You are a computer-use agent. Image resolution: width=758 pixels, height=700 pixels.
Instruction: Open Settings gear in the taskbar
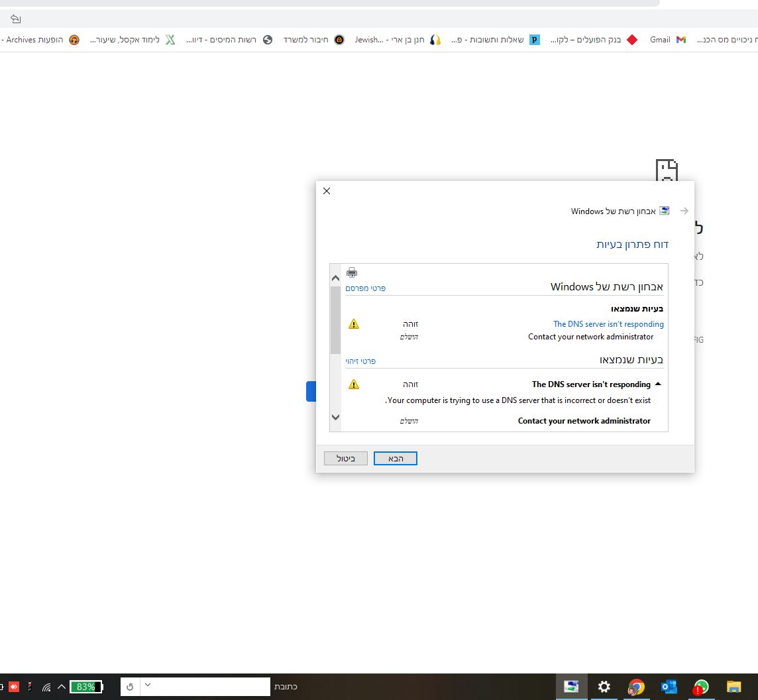[604, 687]
